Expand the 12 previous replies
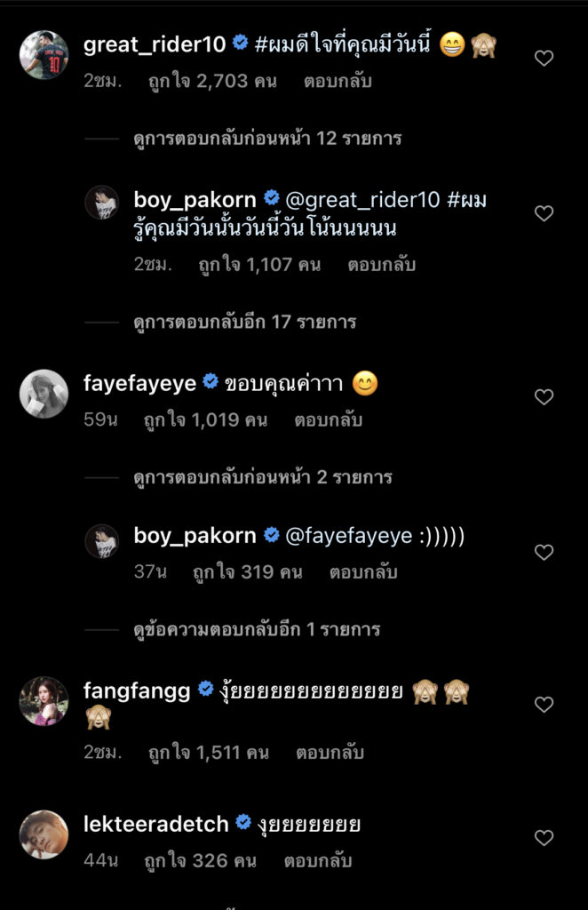588x910 pixels. tap(267, 139)
